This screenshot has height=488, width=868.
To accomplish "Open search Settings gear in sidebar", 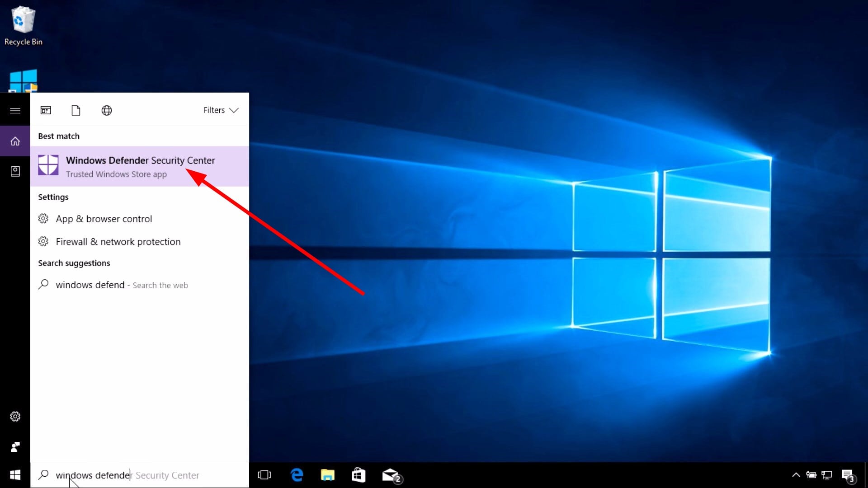I will [x=15, y=416].
